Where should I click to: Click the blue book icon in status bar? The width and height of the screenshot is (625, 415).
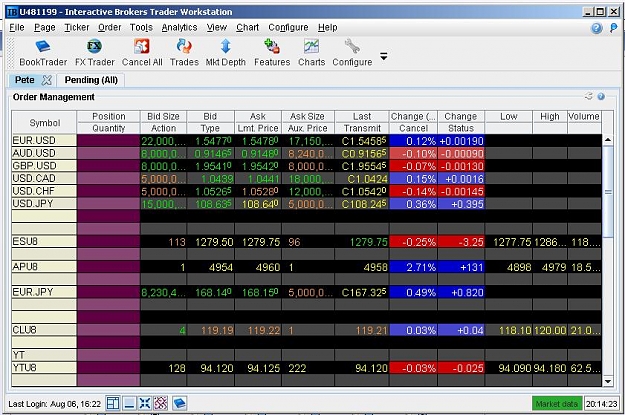pyautogui.click(x=179, y=403)
